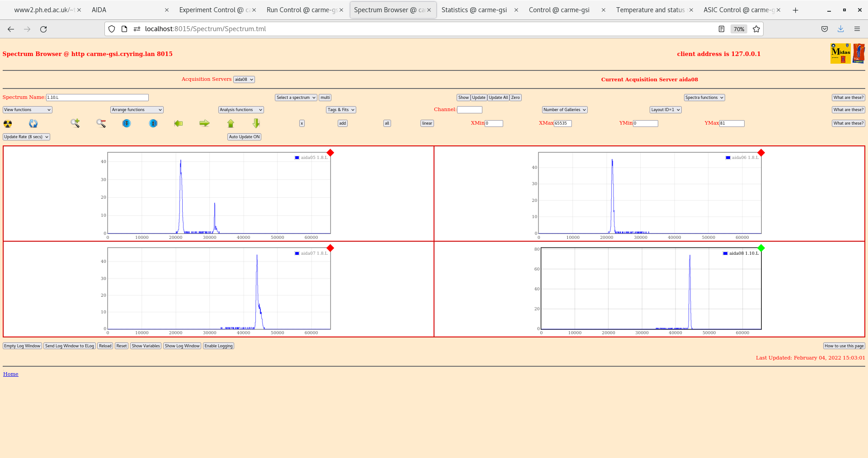Screen dimensions: 868x458
Task: Click the green up arrow icon
Action: click(231, 123)
